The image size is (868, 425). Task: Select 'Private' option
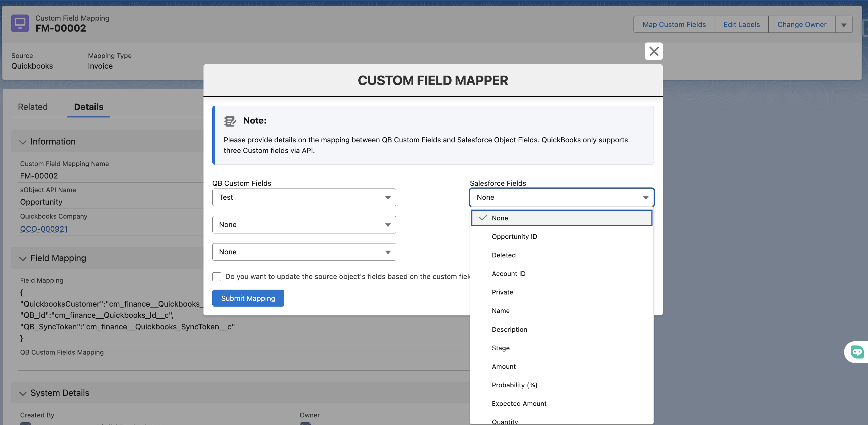562,292
